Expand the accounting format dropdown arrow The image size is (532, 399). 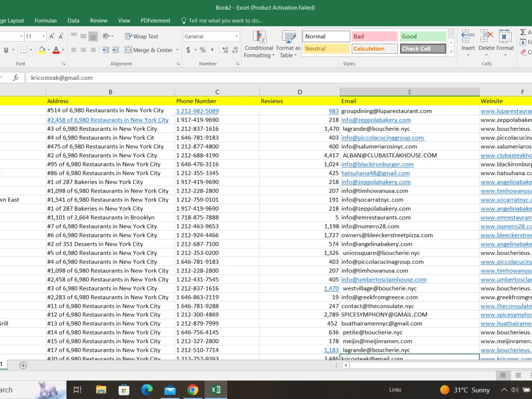click(195, 50)
